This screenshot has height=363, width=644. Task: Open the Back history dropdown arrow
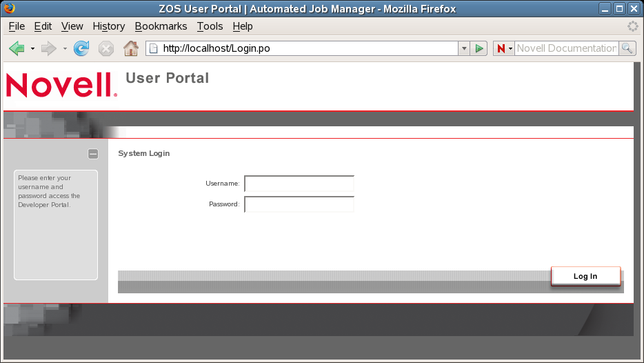[x=32, y=48]
